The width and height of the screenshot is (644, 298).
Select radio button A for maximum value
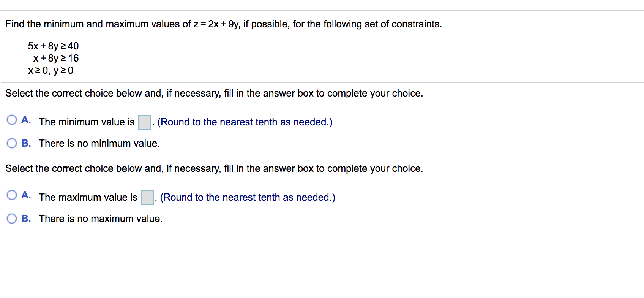click(12, 195)
